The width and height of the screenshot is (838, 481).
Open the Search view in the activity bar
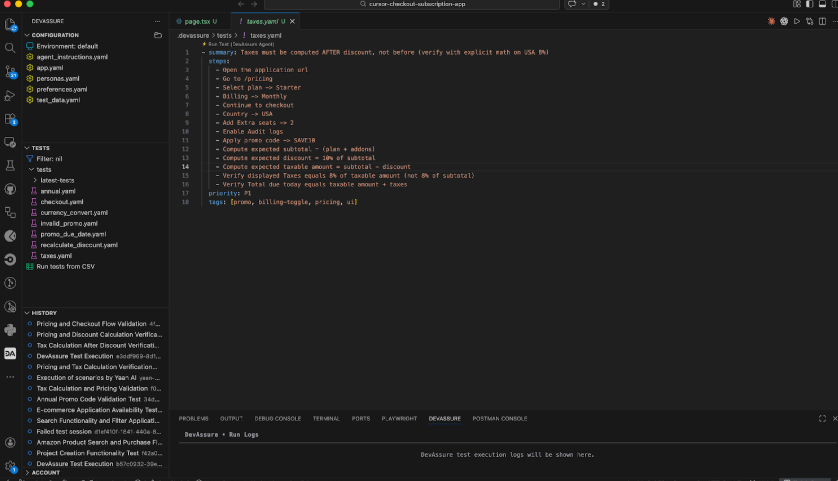tap(10, 48)
